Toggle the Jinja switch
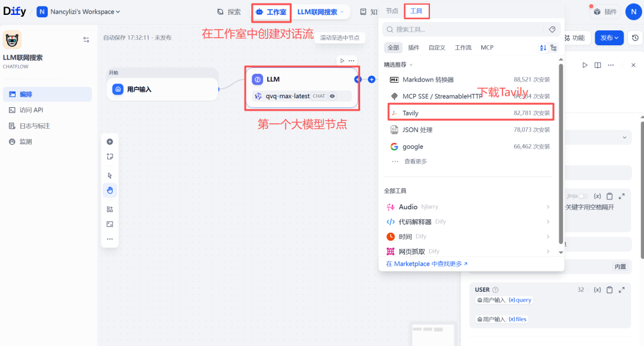 pyautogui.click(x=582, y=197)
